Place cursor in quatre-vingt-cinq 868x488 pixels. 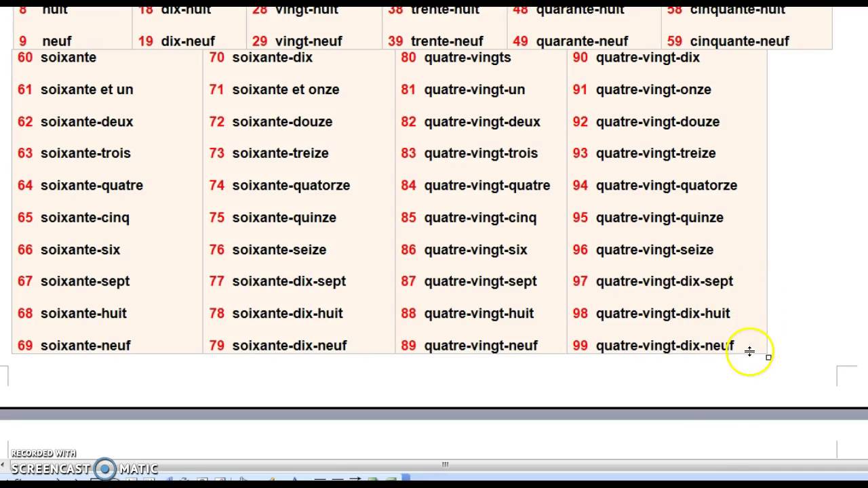(x=480, y=218)
